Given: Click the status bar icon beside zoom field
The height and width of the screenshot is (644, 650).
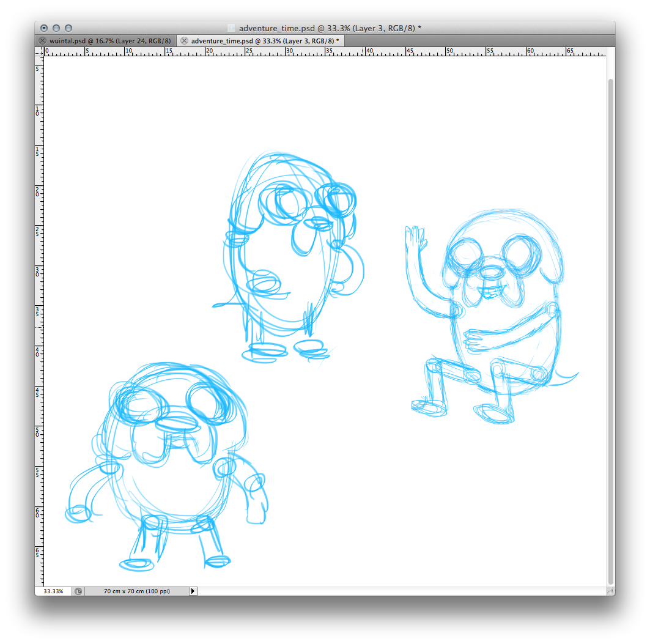Looking at the screenshot, I should (78, 591).
